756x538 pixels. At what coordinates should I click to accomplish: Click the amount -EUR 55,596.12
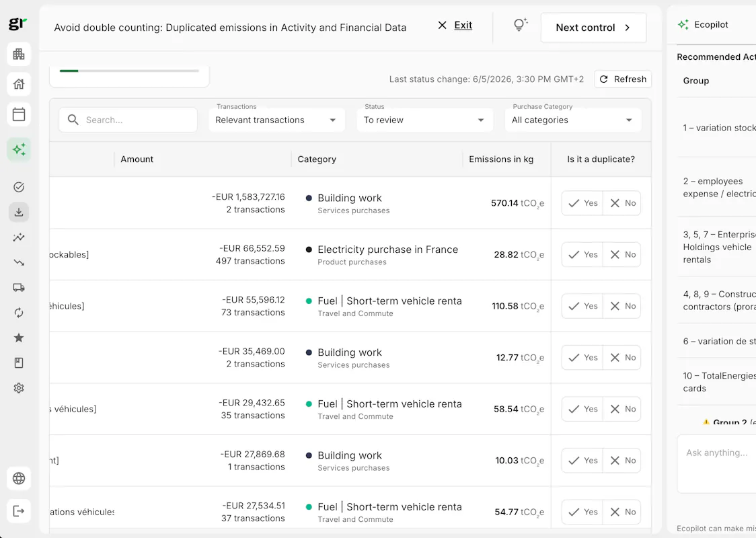point(254,300)
